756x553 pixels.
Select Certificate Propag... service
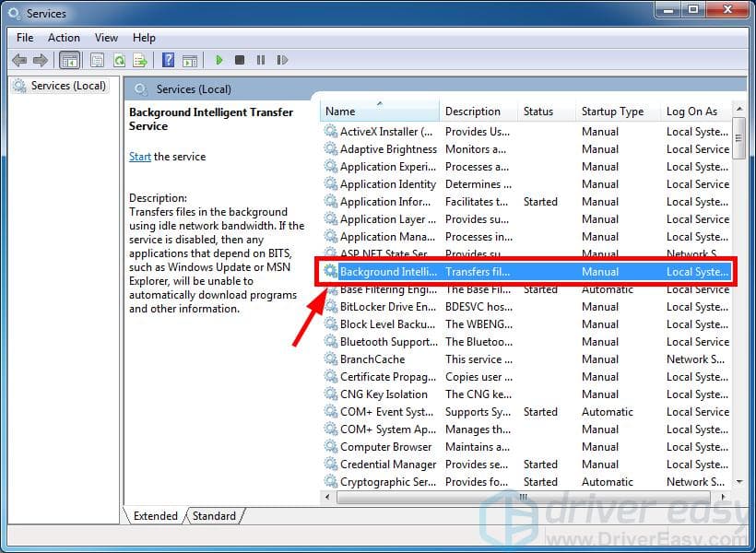tap(526, 377)
